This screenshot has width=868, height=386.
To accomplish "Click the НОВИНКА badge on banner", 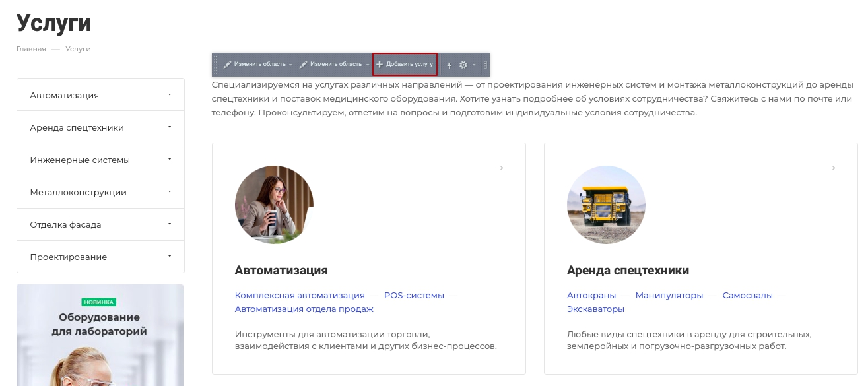I will (99, 302).
